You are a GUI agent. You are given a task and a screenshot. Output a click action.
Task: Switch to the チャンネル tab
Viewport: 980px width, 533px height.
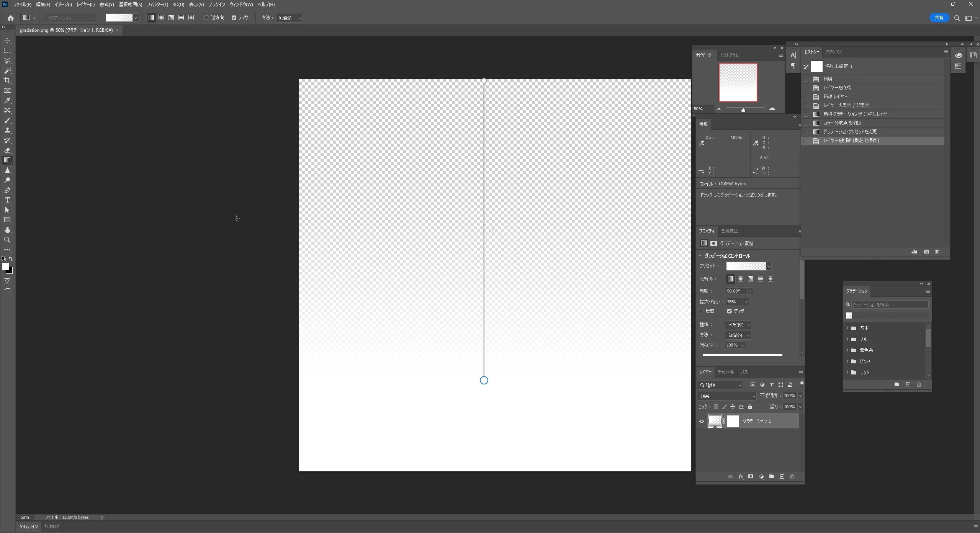[x=726, y=372]
